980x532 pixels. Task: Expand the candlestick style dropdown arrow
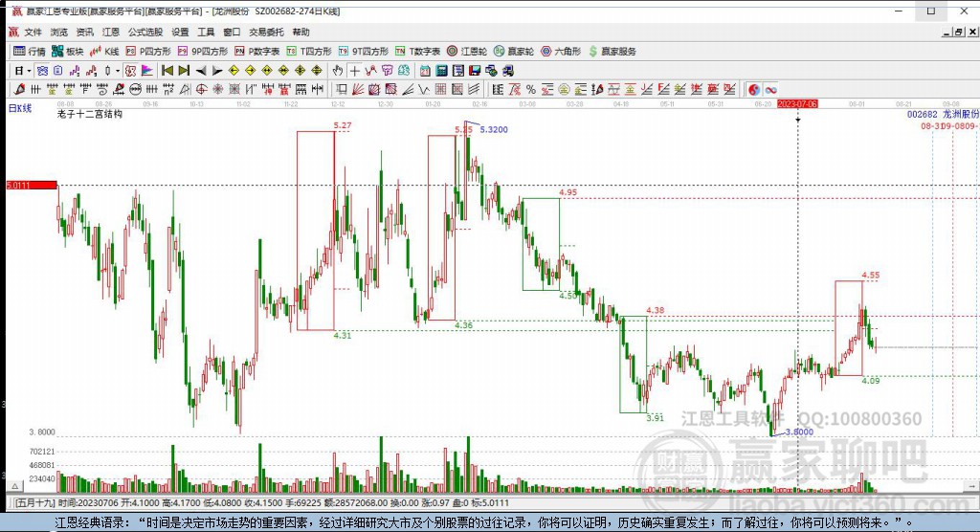click(117, 71)
